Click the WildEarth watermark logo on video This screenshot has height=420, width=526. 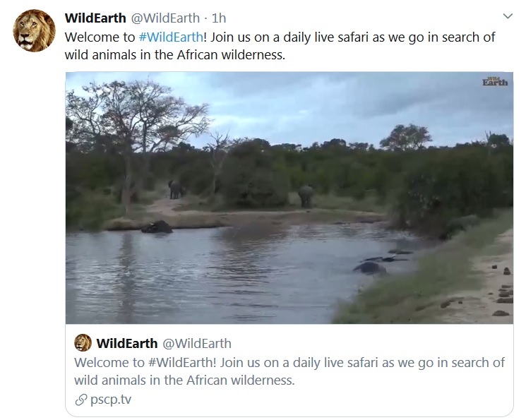coord(494,82)
